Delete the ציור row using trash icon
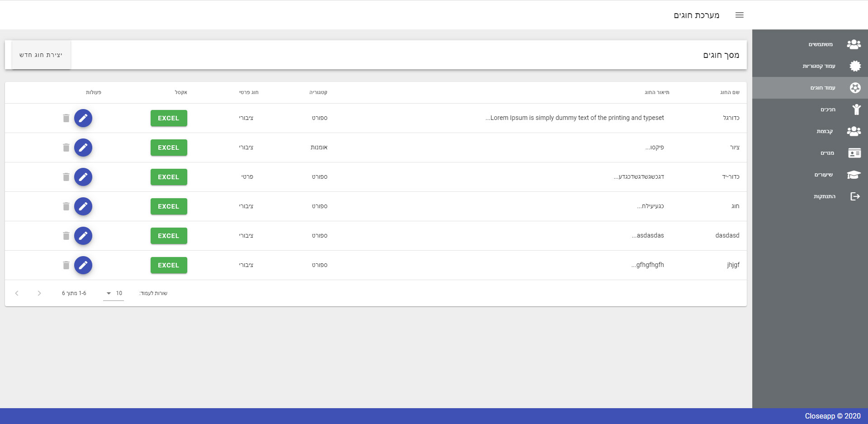The image size is (868, 424). 66,148
